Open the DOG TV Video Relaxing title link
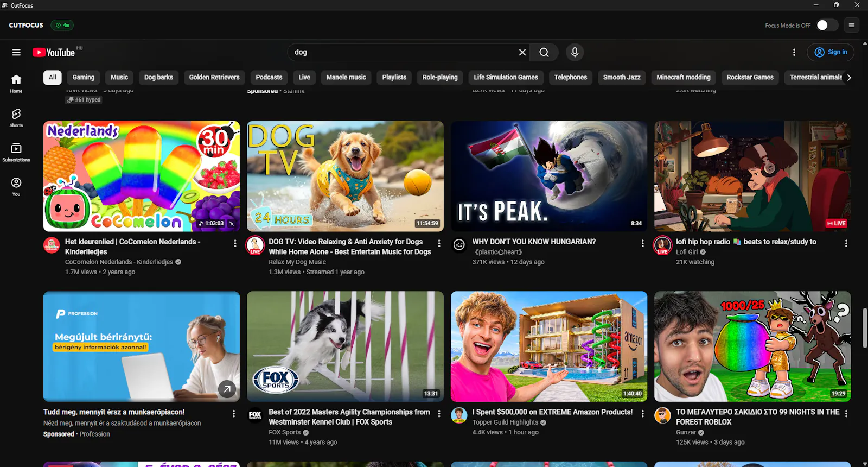Viewport: 868px width, 467px height. [x=350, y=247]
